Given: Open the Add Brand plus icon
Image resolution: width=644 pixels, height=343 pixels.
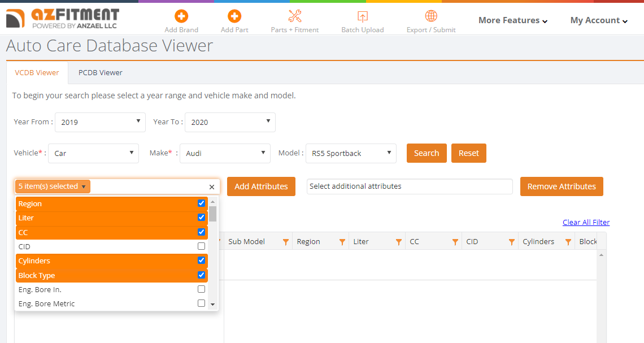Looking at the screenshot, I should coord(181,16).
